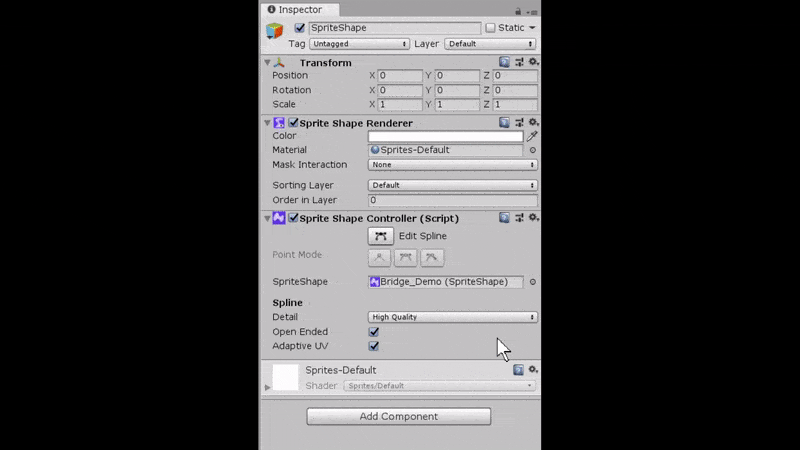This screenshot has width=800, height=450.
Task: Click the Sprite Shape Controller script icon
Action: tap(279, 218)
